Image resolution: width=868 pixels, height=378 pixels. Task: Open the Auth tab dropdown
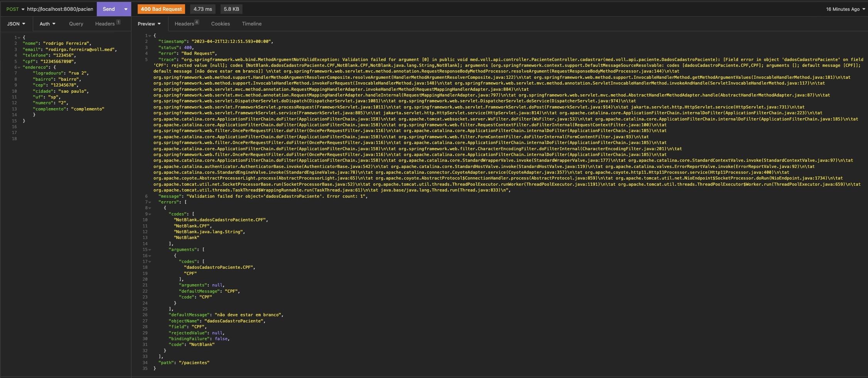click(47, 24)
